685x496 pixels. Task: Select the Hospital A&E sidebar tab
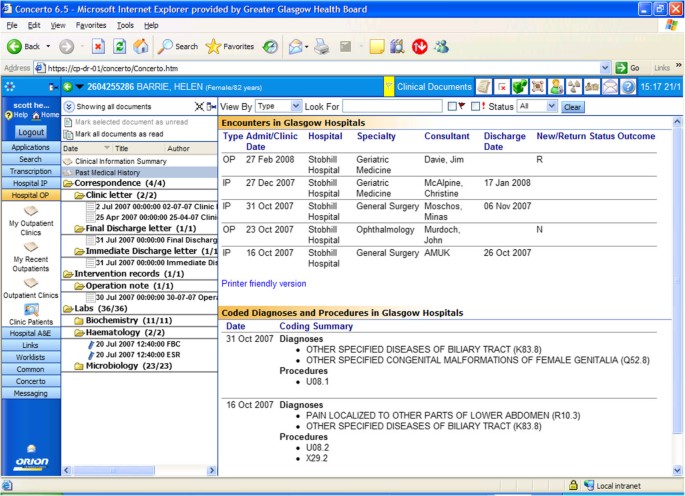[30, 333]
